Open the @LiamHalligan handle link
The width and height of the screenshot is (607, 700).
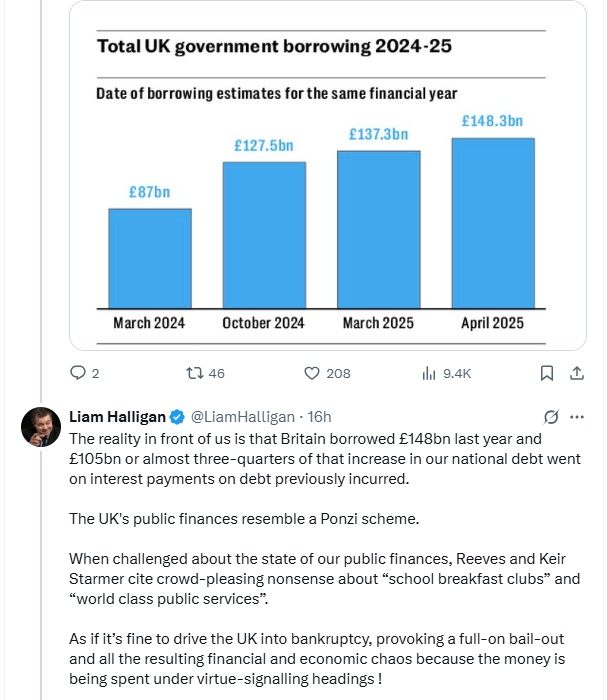[x=243, y=417]
